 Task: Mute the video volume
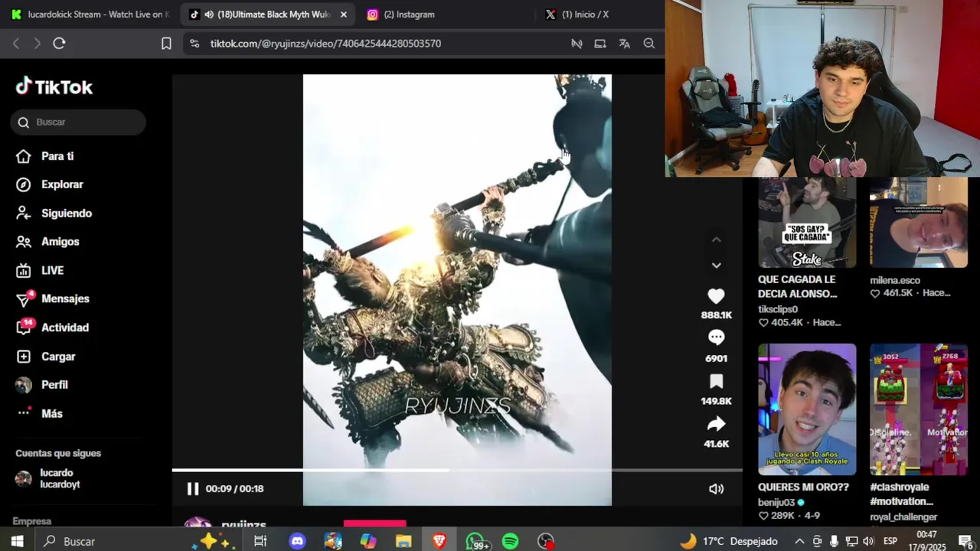pyautogui.click(x=716, y=489)
